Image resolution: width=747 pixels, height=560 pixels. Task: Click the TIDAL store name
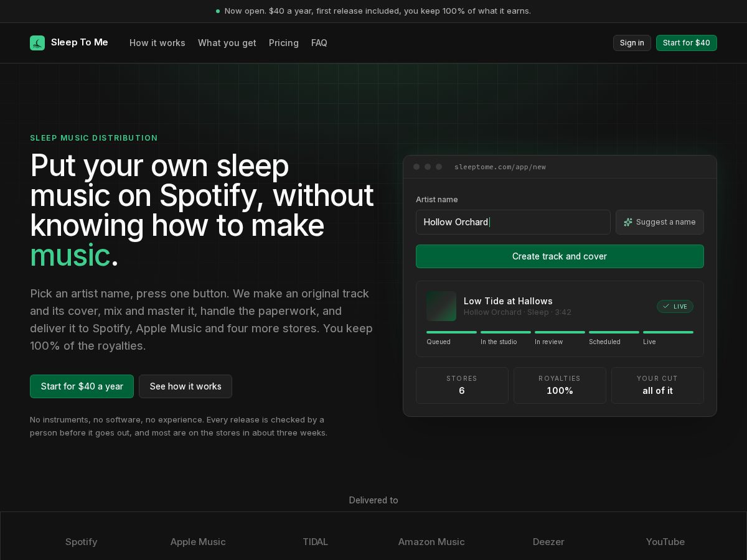(315, 542)
